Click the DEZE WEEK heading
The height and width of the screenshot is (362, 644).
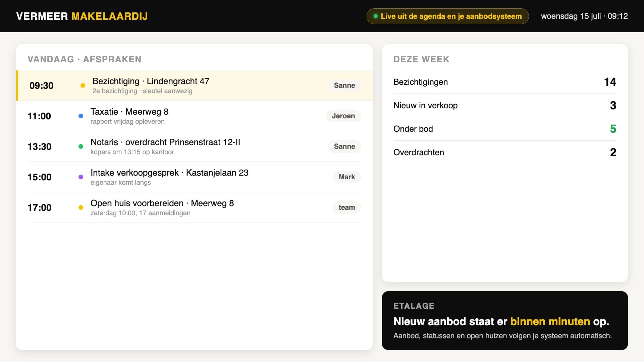pyautogui.click(x=421, y=59)
